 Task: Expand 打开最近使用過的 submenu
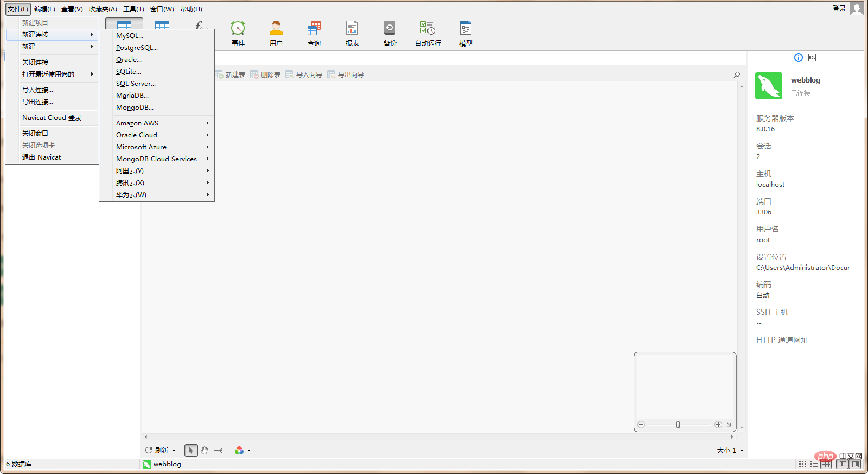pyautogui.click(x=52, y=74)
